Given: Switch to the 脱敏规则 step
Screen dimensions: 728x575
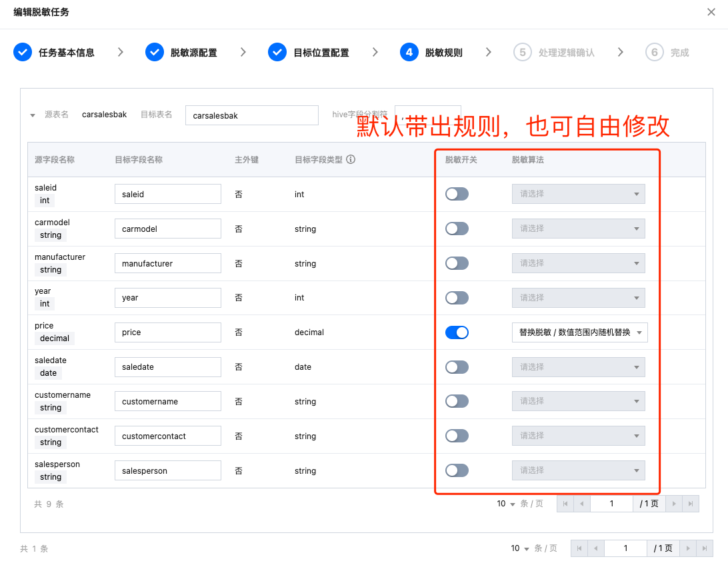Looking at the screenshot, I should [443, 53].
